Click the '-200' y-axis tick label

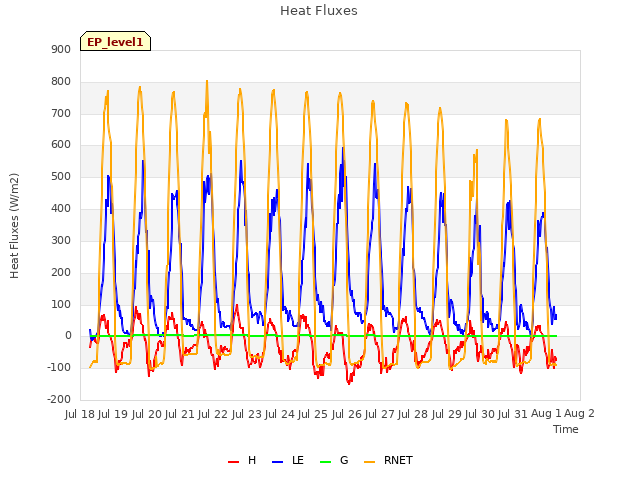59,399
